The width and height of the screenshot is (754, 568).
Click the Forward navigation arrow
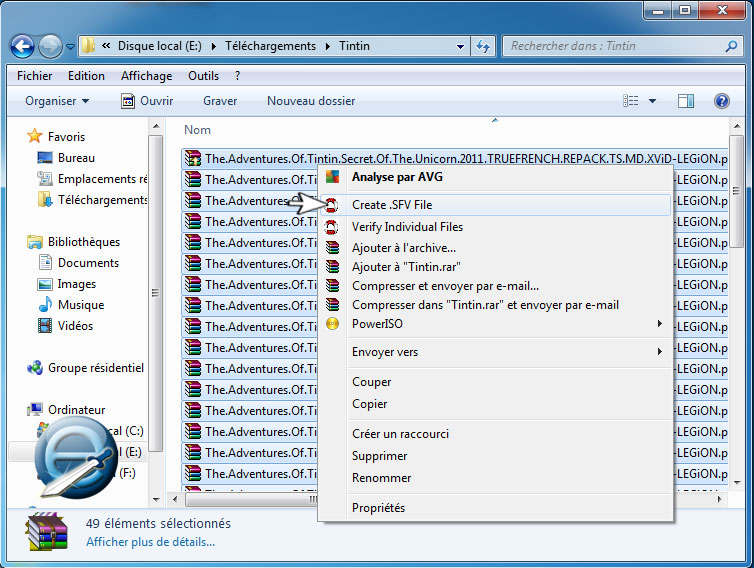click(x=50, y=47)
